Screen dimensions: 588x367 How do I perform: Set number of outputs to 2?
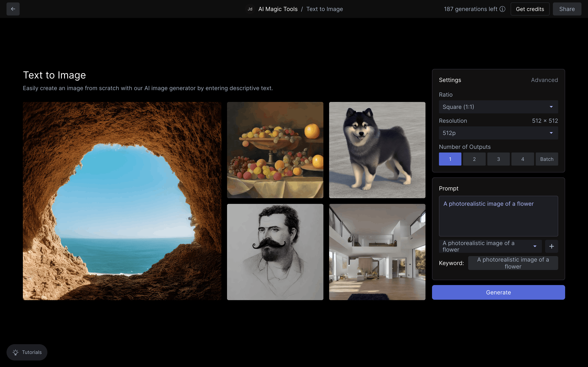[474, 159]
